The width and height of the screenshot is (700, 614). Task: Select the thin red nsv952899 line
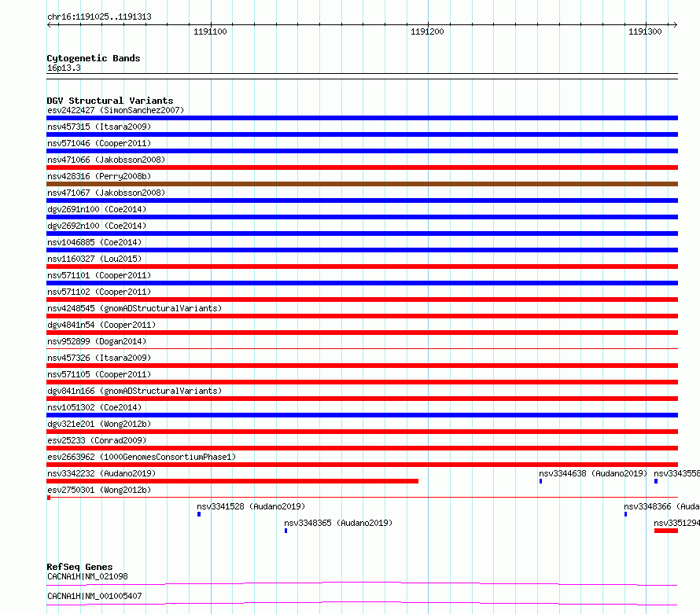[x=362, y=348]
